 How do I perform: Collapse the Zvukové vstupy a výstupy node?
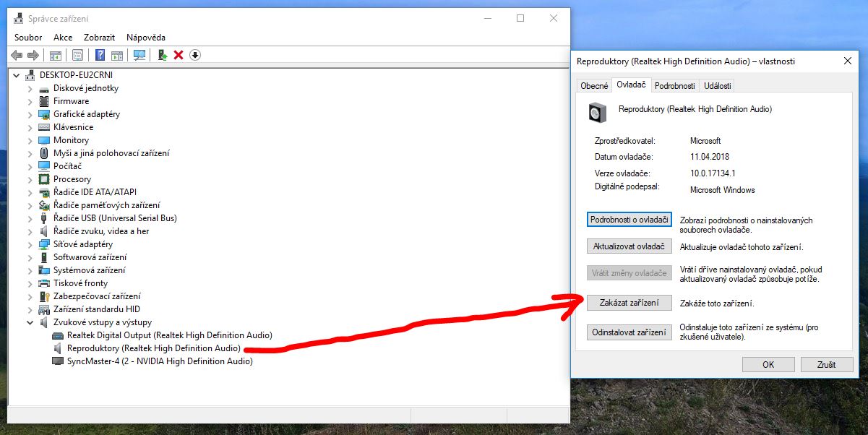click(30, 322)
